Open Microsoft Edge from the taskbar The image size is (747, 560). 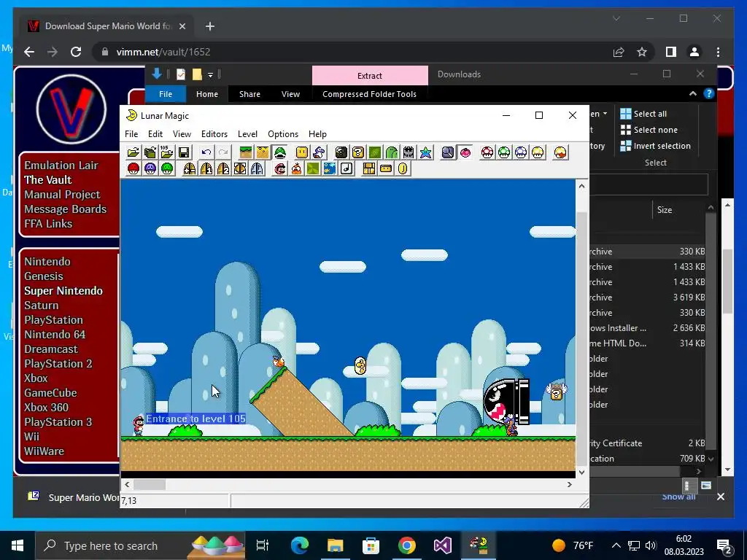[x=300, y=545]
